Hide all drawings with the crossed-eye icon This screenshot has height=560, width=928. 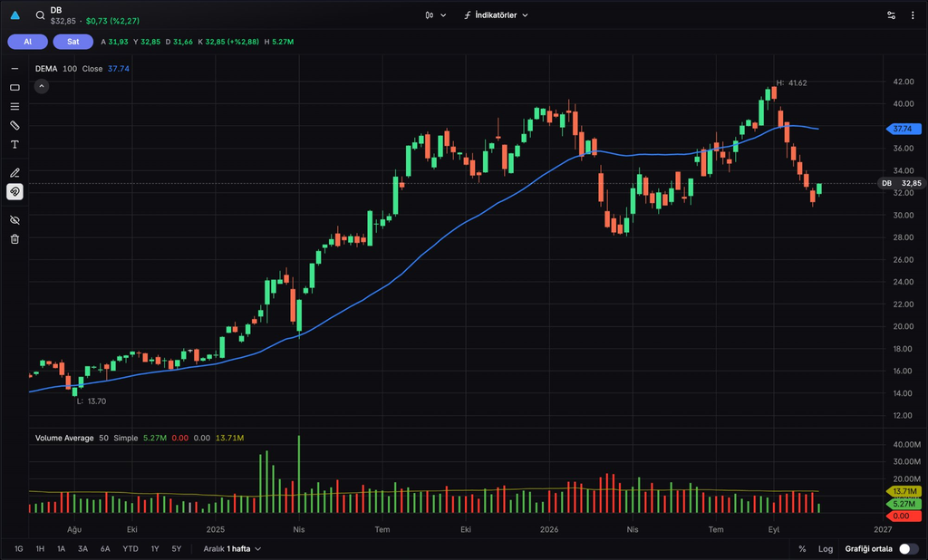click(x=14, y=220)
